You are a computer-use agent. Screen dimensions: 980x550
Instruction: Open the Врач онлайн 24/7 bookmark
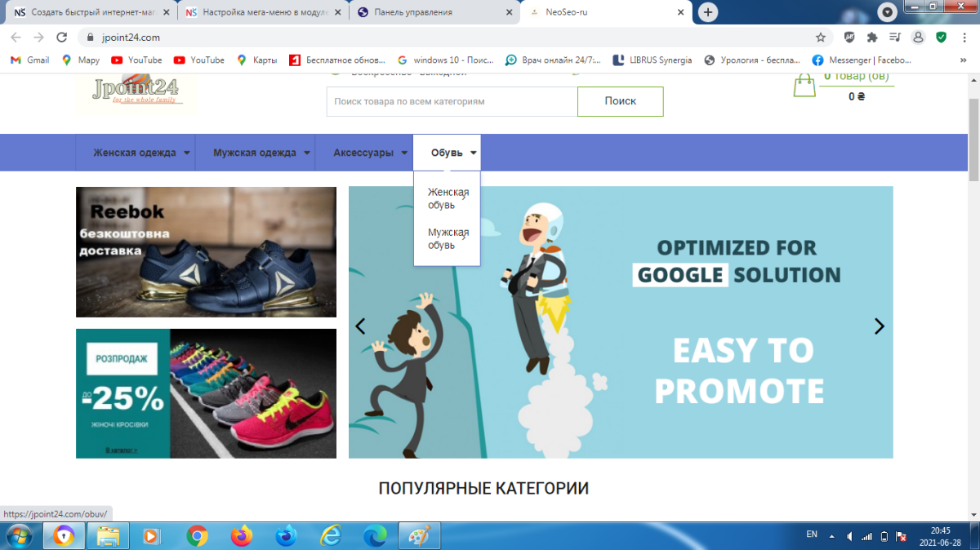tap(553, 60)
